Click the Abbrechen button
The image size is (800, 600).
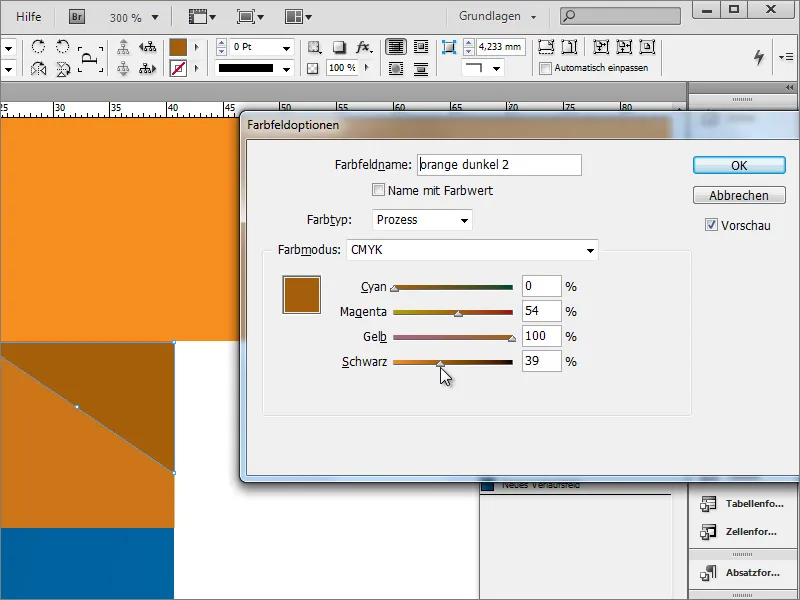click(x=739, y=195)
